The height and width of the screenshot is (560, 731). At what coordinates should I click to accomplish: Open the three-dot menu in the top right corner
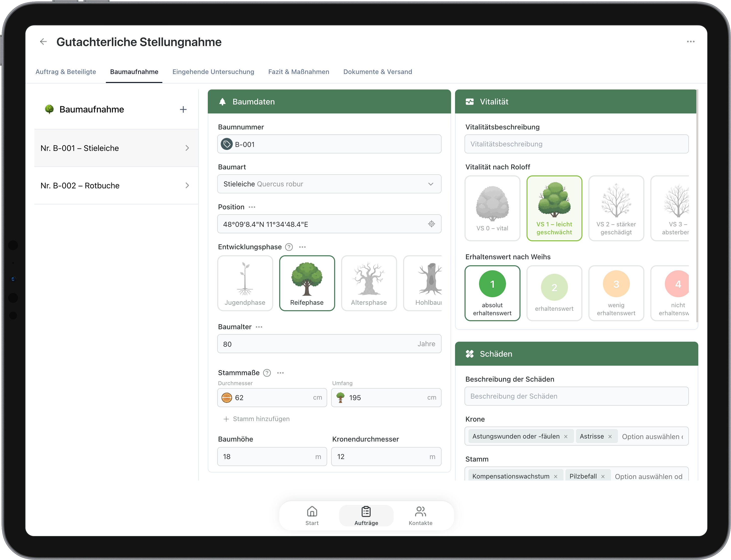click(x=691, y=41)
